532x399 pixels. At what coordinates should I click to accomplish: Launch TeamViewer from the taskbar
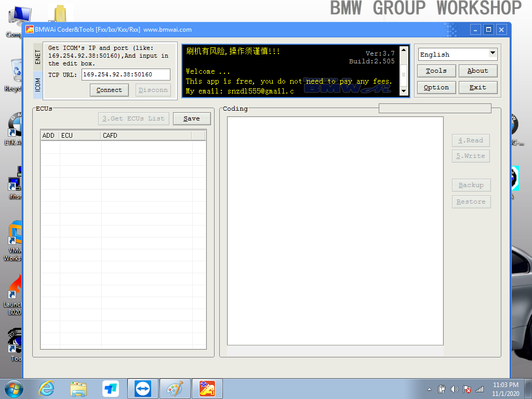pos(142,388)
